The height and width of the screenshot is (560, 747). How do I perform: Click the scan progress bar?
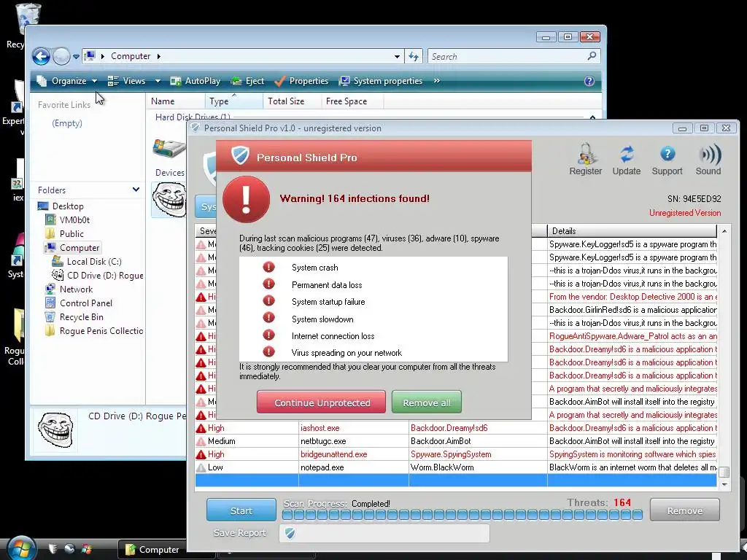point(462,515)
